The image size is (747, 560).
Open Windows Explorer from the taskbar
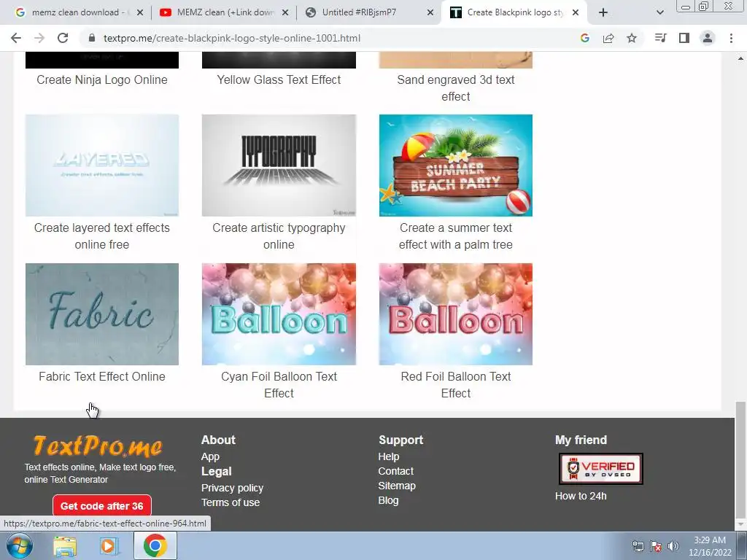pos(65,546)
